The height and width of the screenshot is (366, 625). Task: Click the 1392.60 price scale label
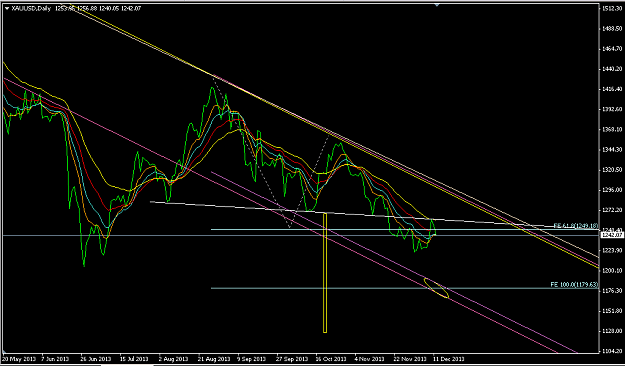pyautogui.click(x=613, y=109)
